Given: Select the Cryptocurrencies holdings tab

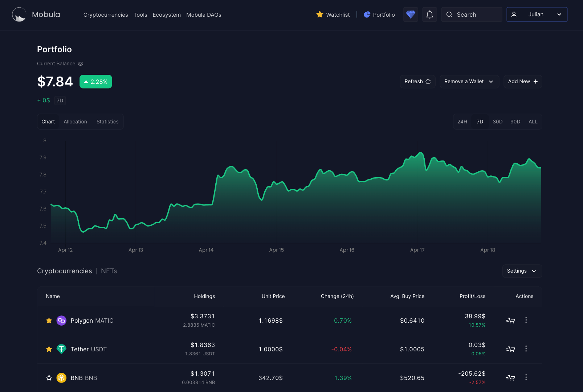Looking at the screenshot, I should [65, 271].
